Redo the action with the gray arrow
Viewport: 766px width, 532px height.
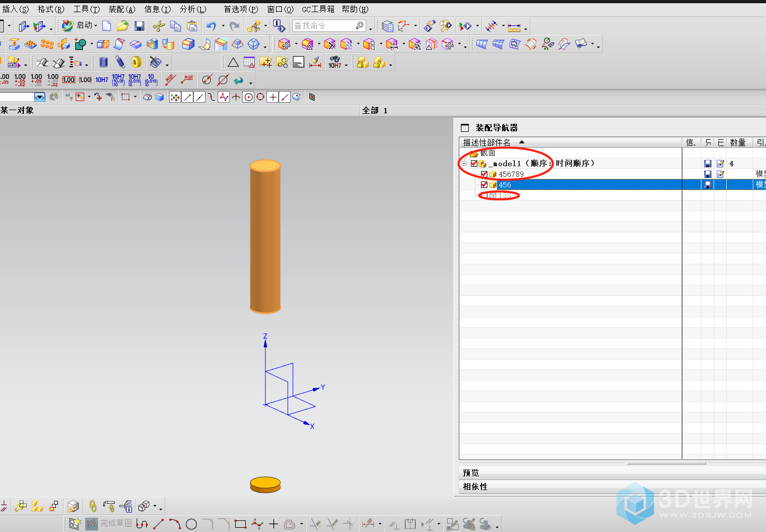coord(234,26)
